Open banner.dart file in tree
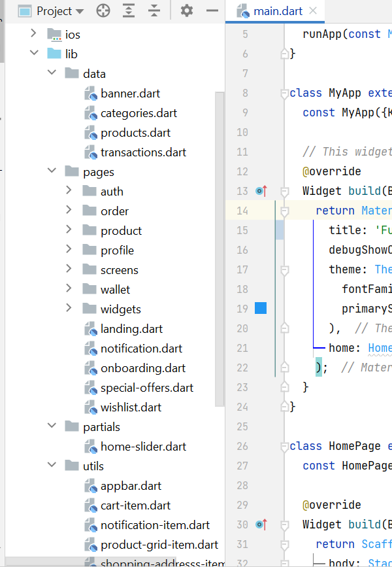This screenshot has height=567, width=392. coord(130,93)
